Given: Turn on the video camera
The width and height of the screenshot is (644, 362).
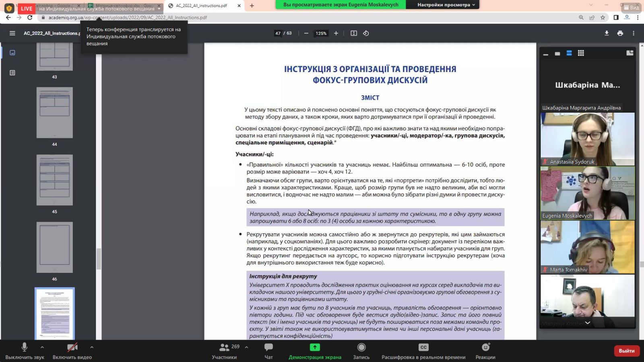Looking at the screenshot, I should click(72, 351).
